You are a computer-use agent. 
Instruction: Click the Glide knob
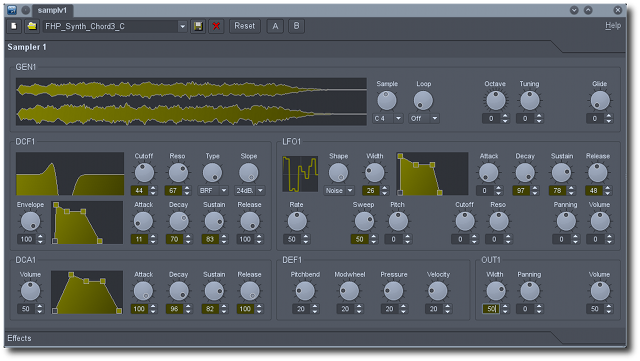pyautogui.click(x=600, y=100)
